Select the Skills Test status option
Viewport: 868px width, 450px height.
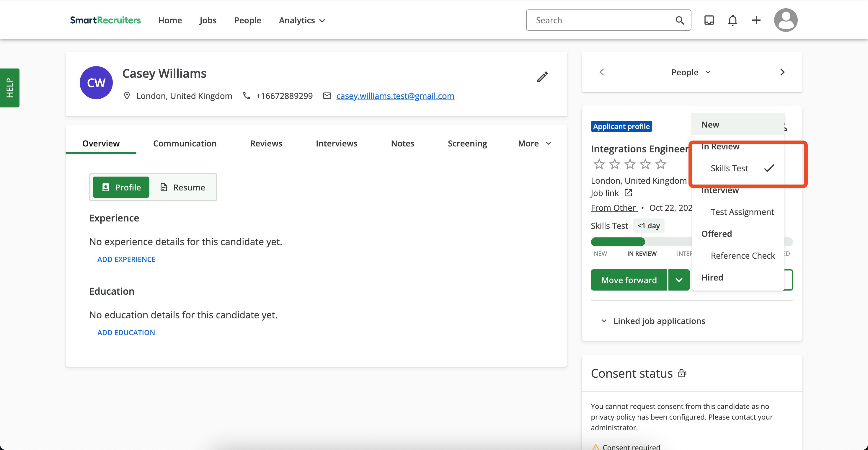point(729,168)
